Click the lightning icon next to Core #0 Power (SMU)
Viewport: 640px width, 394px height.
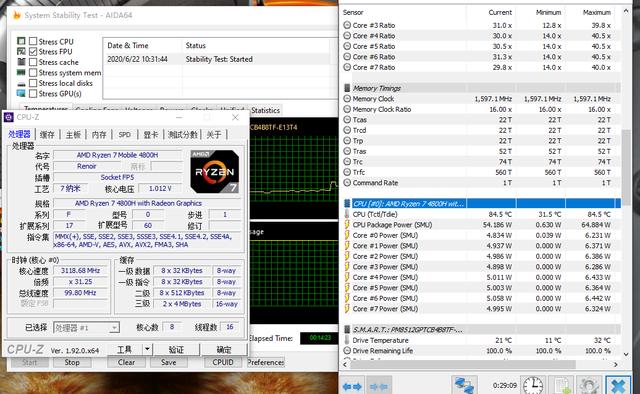point(347,235)
